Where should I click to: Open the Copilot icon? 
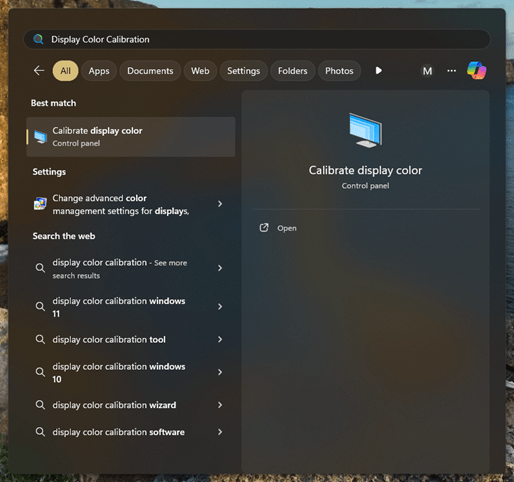pos(476,71)
